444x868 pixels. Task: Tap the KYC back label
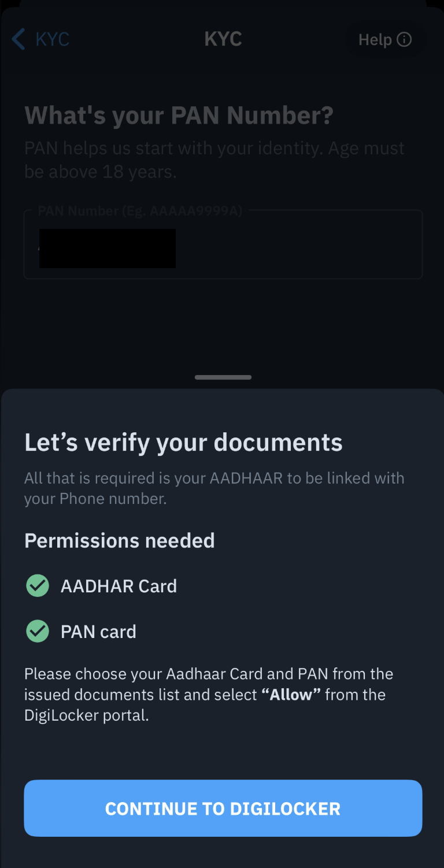(x=52, y=39)
